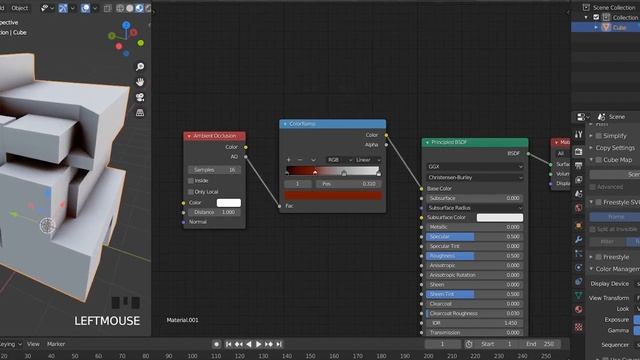The height and width of the screenshot is (360, 640).
Task: Select material preview shading mode
Action: [139, 8]
